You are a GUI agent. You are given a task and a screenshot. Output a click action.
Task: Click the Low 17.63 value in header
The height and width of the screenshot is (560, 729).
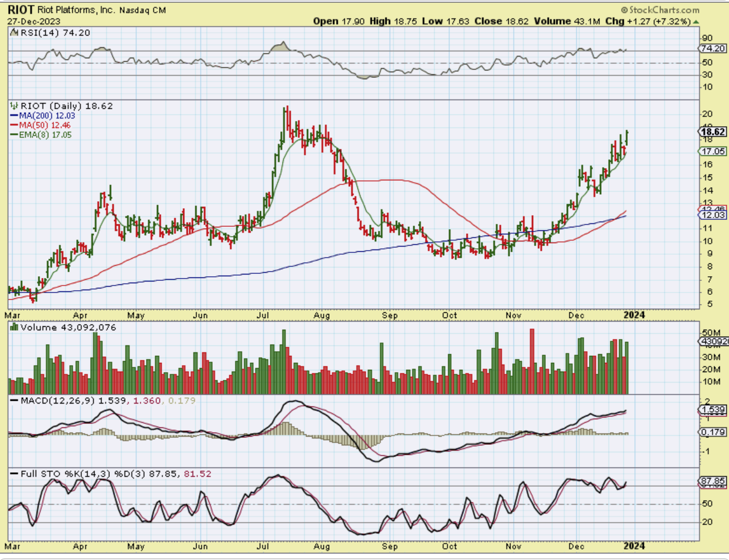pyautogui.click(x=445, y=21)
